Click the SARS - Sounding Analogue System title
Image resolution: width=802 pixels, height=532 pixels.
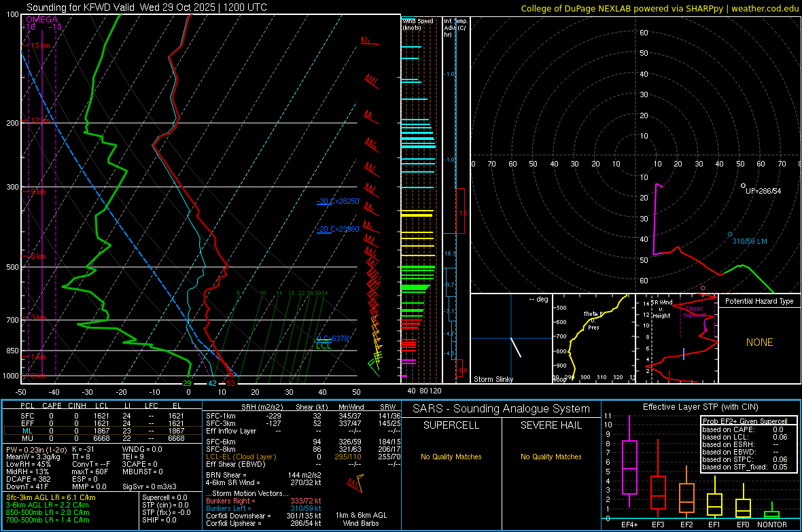502,409
